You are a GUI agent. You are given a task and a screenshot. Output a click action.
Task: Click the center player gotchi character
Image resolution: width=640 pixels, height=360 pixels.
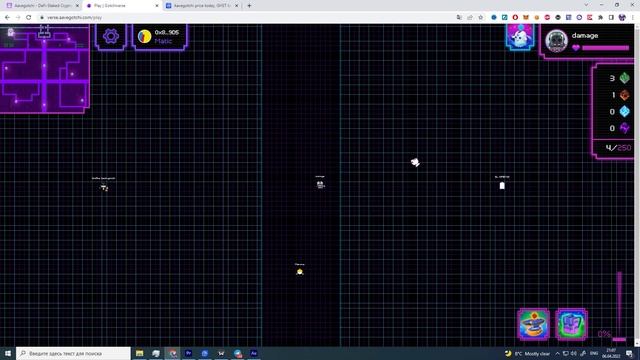pyautogui.click(x=320, y=185)
